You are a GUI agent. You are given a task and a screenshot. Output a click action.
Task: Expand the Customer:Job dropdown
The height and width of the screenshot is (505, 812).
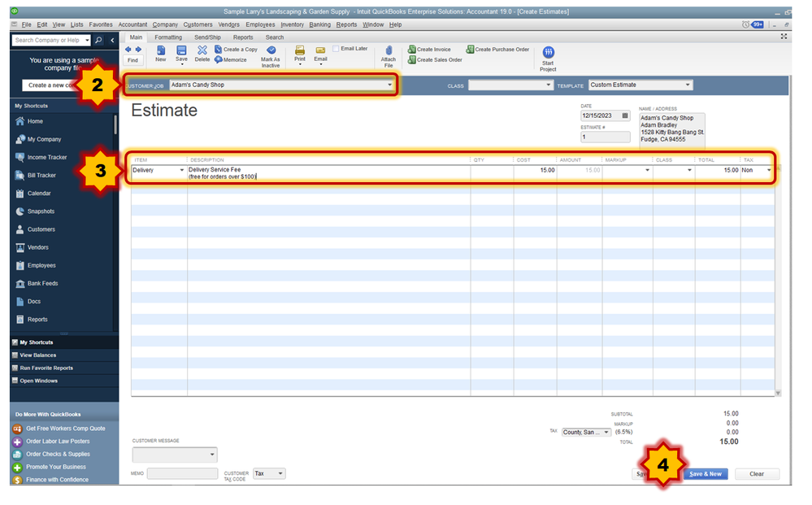pos(389,85)
